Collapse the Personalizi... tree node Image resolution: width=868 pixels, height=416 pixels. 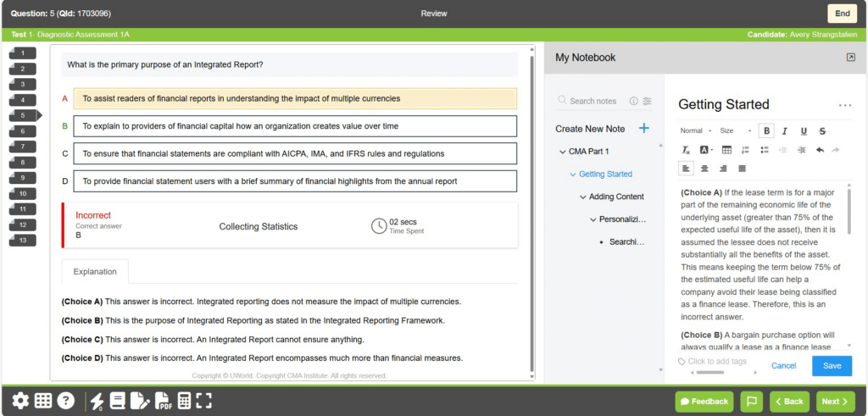tap(593, 219)
